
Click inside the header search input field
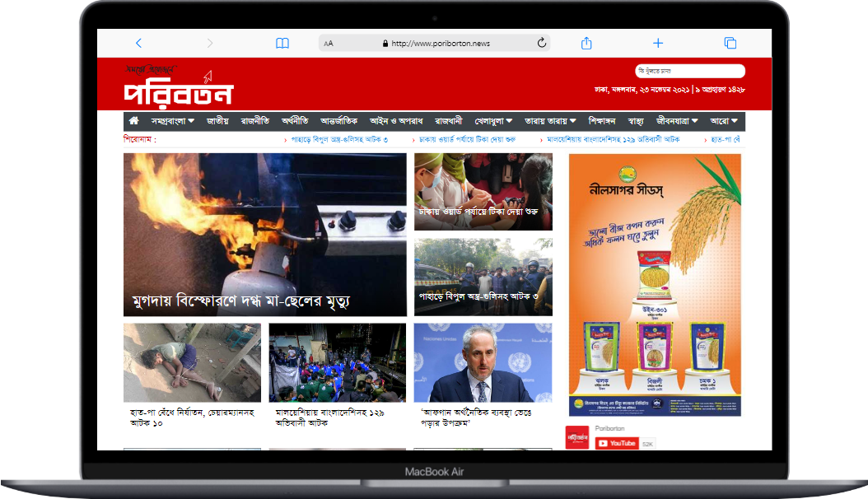(x=692, y=71)
